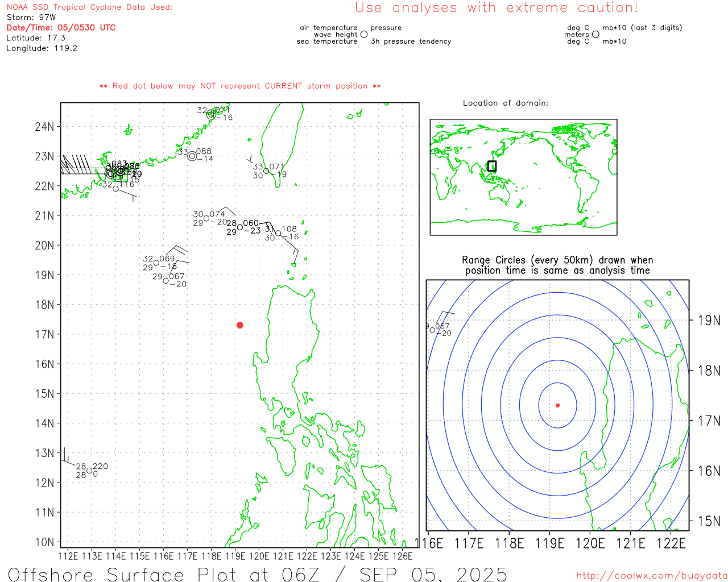Viewport: 728px width, 582px height.
Task: Click the 'Storm: 97W' line
Action: click(31, 17)
